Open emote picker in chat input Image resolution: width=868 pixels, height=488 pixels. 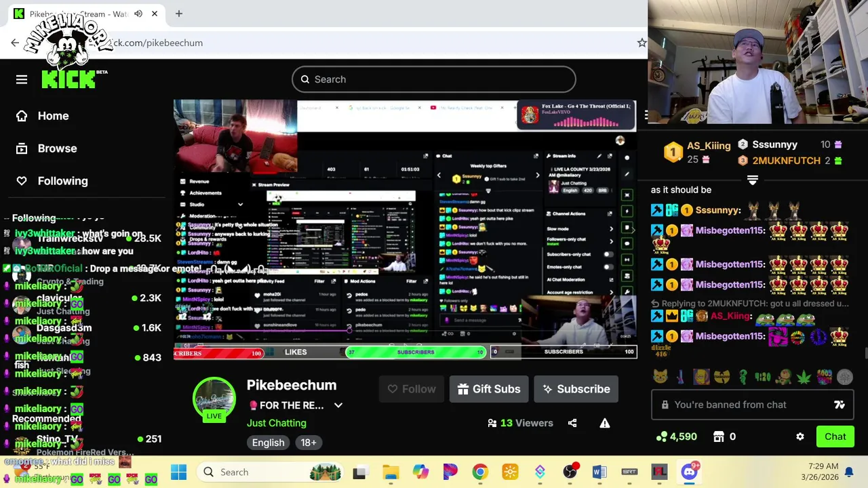pyautogui.click(x=840, y=405)
